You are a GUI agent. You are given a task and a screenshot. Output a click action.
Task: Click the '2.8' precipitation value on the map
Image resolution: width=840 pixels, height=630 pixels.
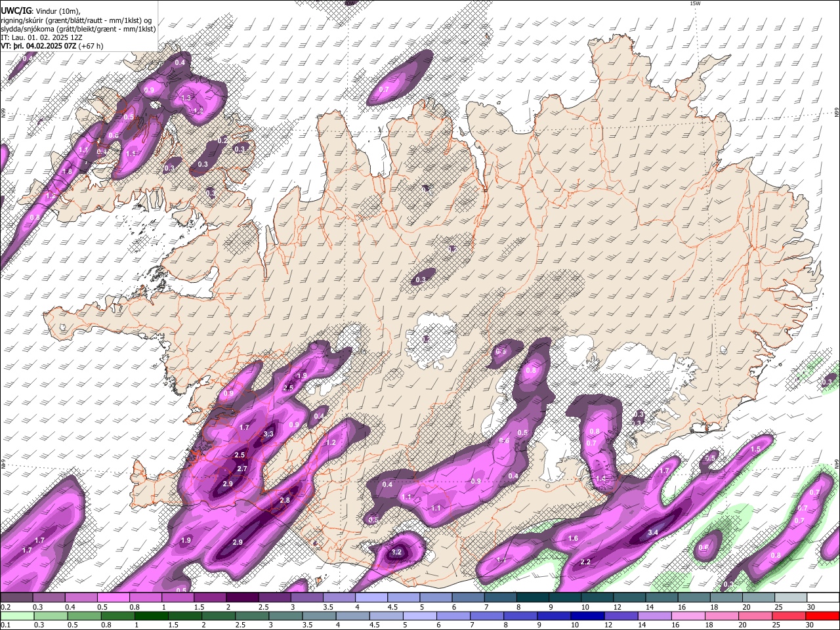click(285, 500)
